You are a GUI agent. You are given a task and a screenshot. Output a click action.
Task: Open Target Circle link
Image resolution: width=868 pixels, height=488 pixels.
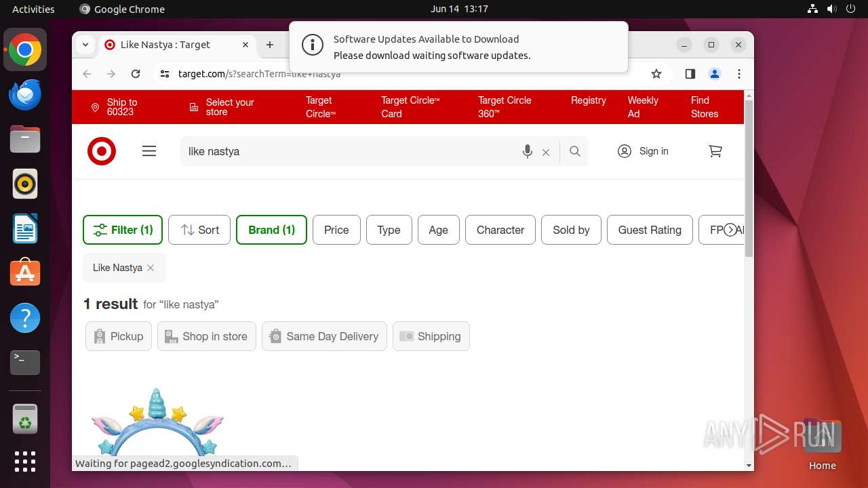tap(320, 107)
